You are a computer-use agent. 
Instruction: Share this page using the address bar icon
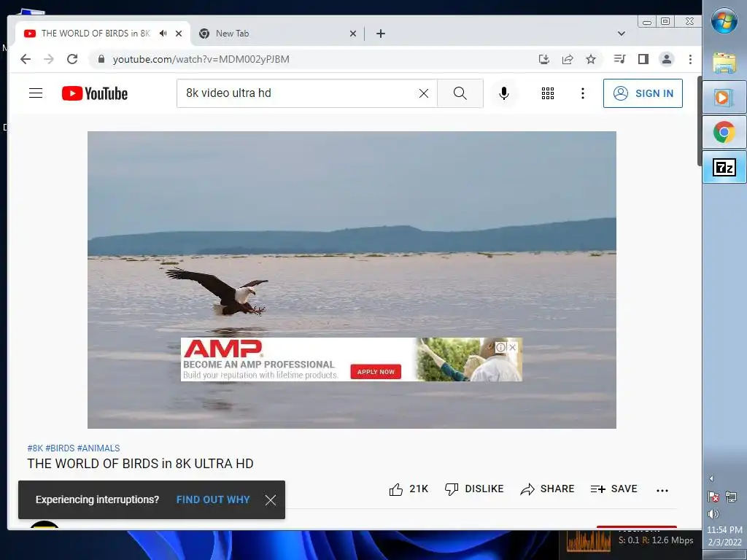[x=568, y=59]
